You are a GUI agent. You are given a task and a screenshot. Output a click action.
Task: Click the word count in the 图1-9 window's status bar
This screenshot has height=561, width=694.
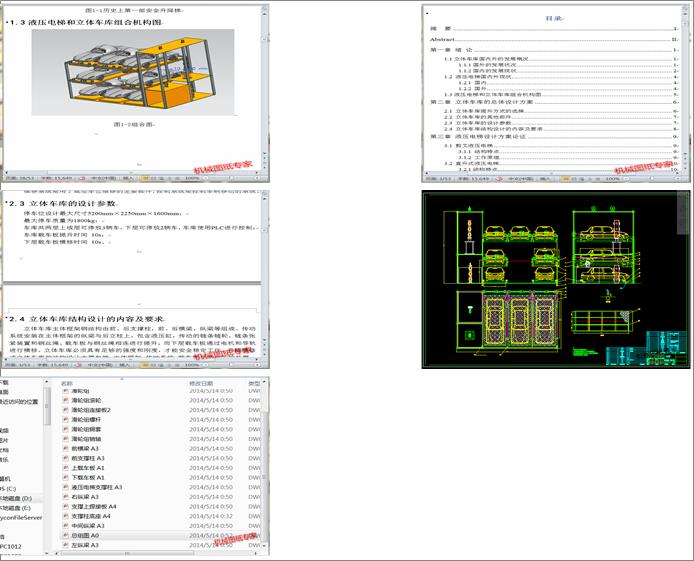(x=57, y=178)
